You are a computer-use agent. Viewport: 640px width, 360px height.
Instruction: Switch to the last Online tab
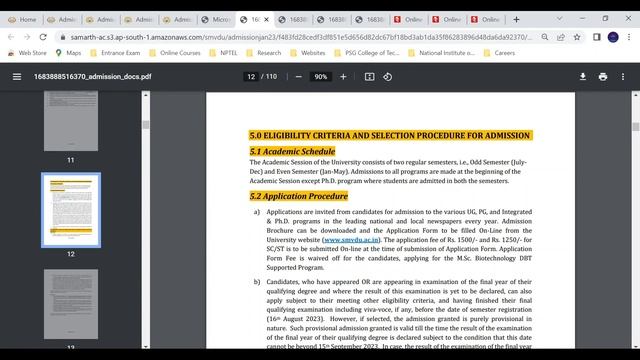point(485,19)
